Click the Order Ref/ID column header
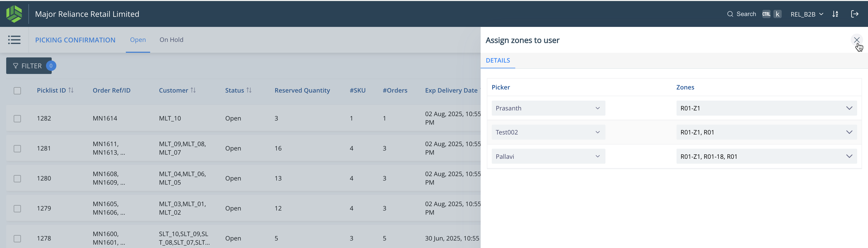Image resolution: width=868 pixels, height=248 pixels. coord(112,90)
